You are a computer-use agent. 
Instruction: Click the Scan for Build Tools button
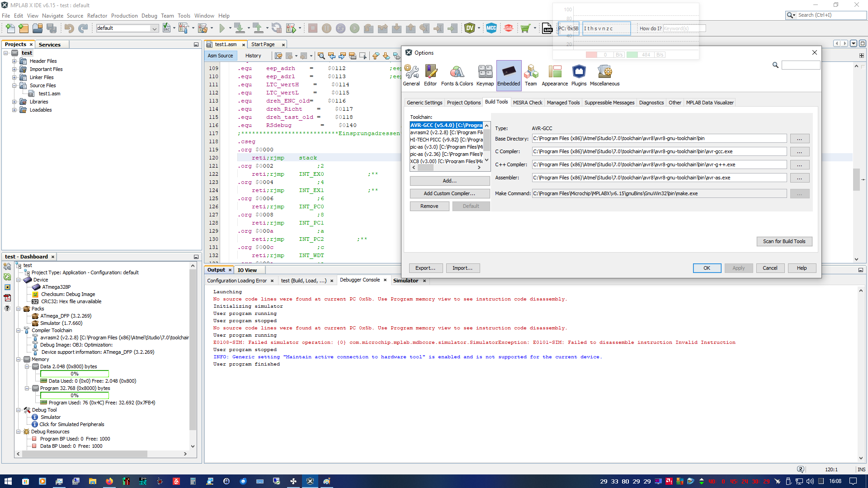(784, 241)
